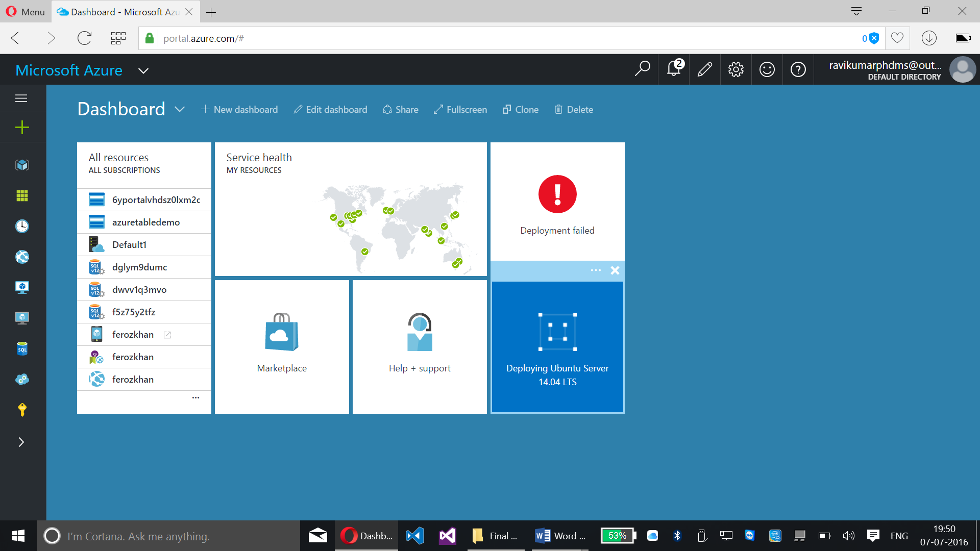Open SQL databases icon in sidebar
Image resolution: width=980 pixels, height=551 pixels.
pos(22,348)
